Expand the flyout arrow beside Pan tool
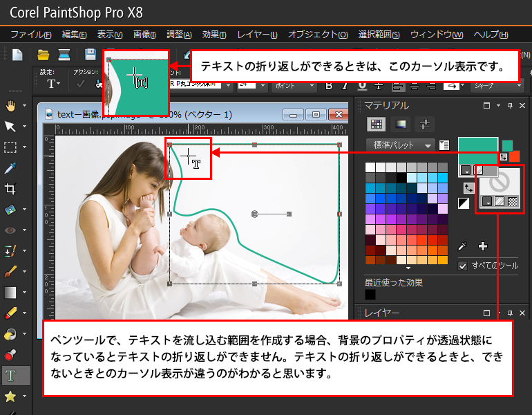The width and height of the screenshot is (532, 415). [24, 106]
